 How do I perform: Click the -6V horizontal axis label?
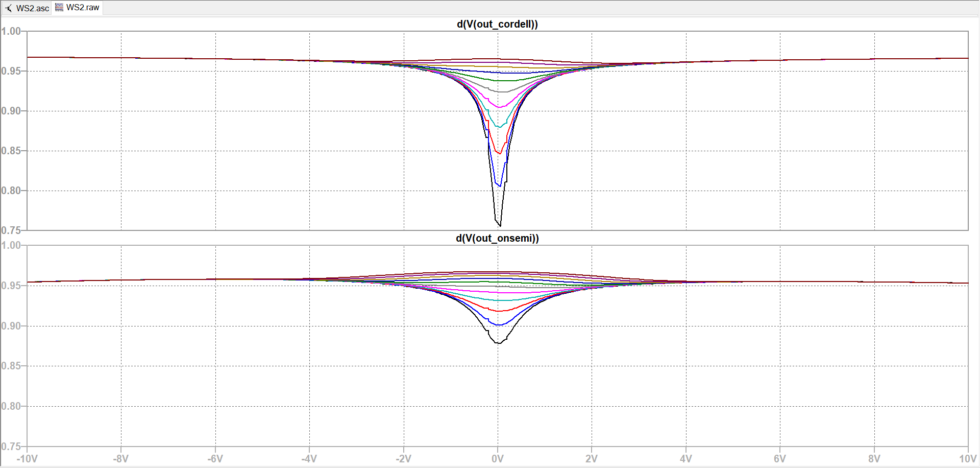click(215, 459)
